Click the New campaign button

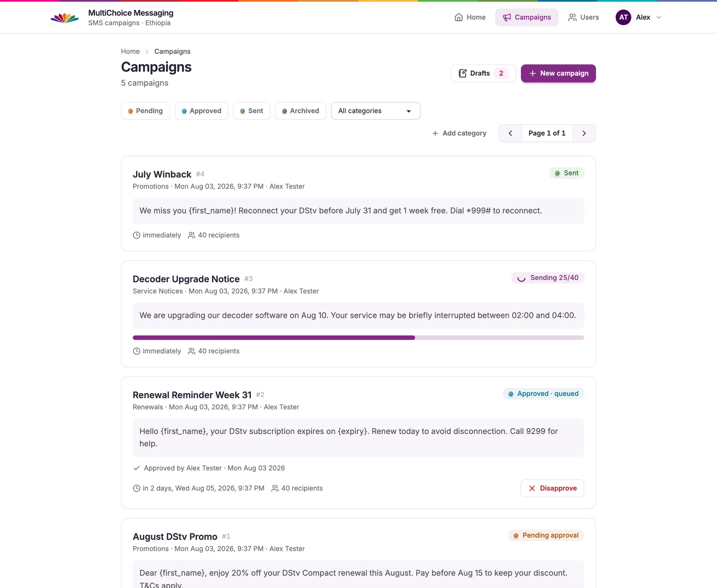tap(558, 73)
